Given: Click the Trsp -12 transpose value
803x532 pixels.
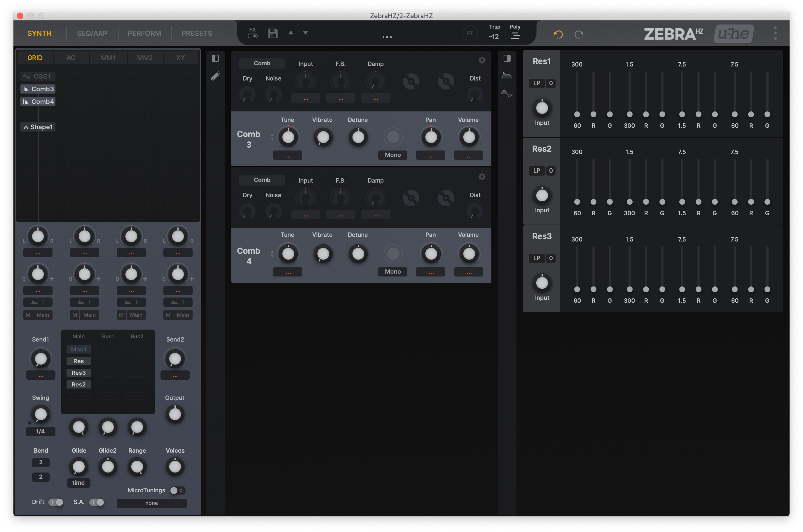Looking at the screenshot, I should tap(494, 36).
